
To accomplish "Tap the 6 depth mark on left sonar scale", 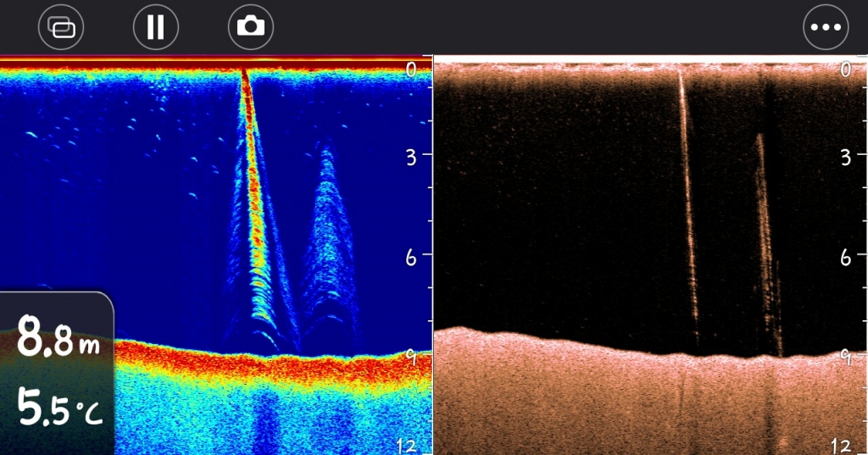I will (411, 258).
